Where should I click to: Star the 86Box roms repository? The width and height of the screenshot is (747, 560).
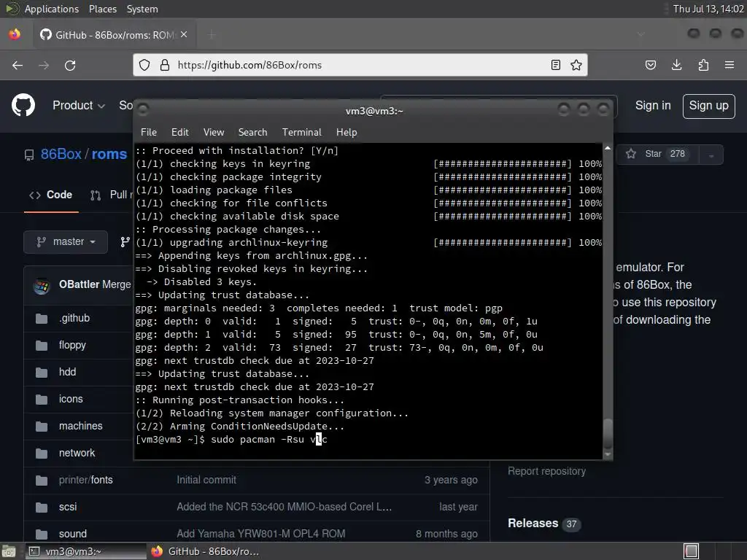tap(657, 155)
